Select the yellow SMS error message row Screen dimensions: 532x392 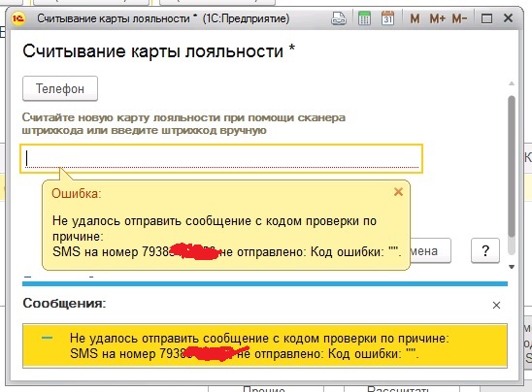[x=265, y=345]
